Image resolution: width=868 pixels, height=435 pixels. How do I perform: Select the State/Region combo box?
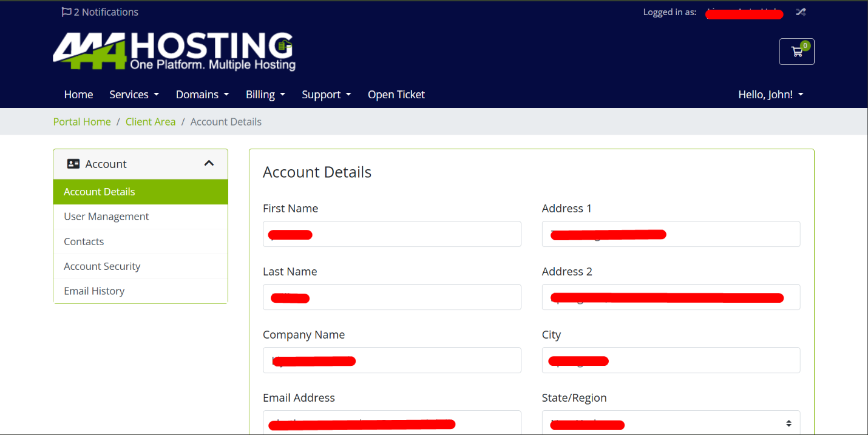671,423
